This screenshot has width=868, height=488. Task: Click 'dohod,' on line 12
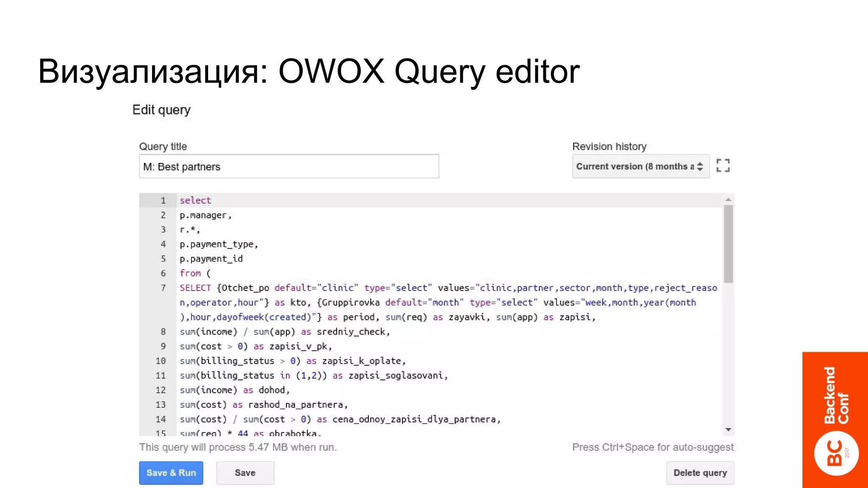click(x=274, y=390)
